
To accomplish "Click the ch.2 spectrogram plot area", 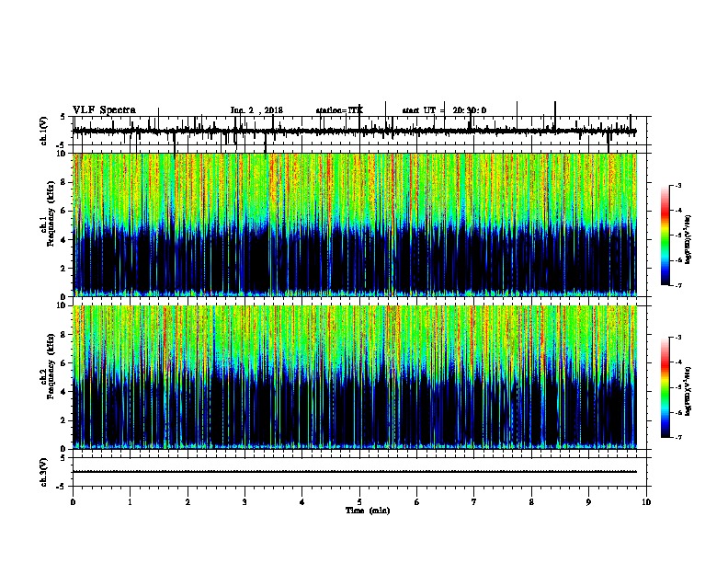I will click(x=355, y=377).
